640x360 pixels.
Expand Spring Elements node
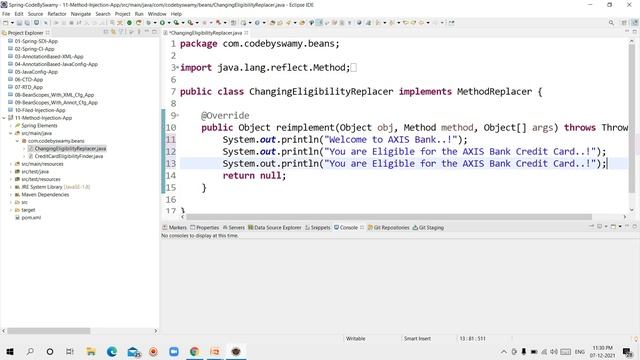click(11, 126)
